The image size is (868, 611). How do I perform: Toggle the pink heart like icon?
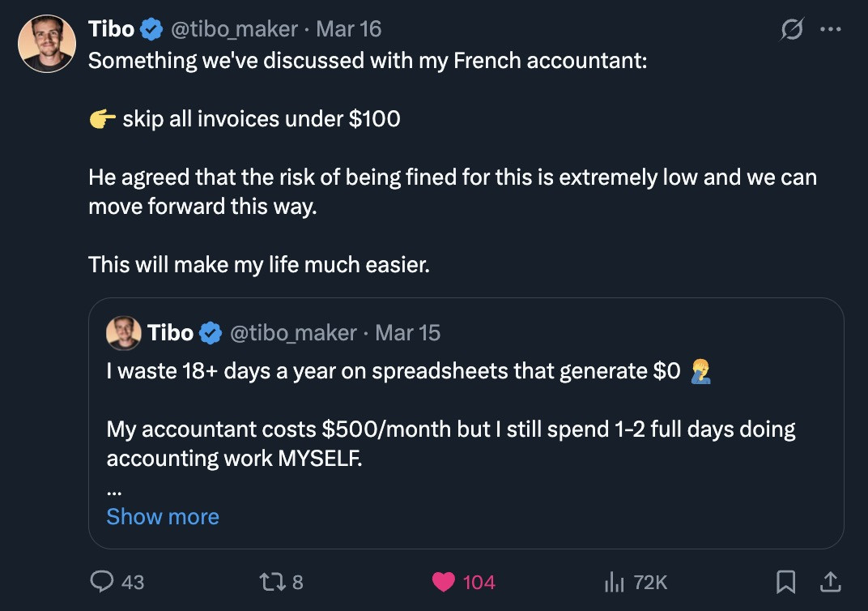tap(443, 582)
